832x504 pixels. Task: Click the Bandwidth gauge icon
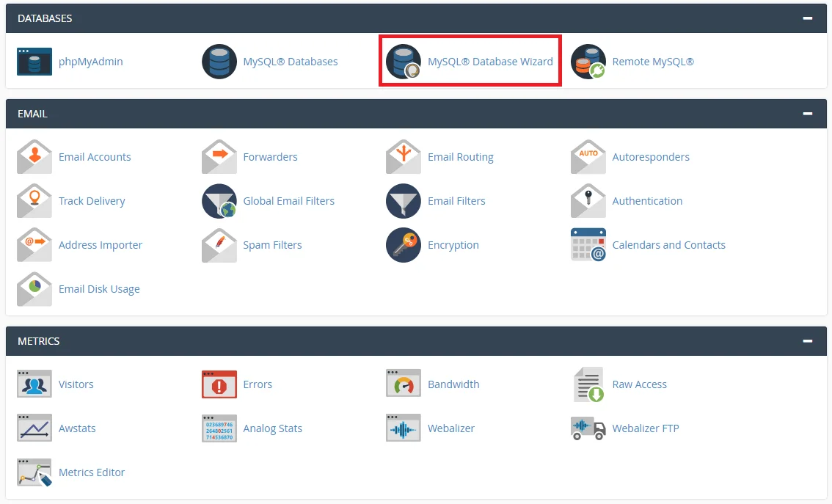(404, 384)
